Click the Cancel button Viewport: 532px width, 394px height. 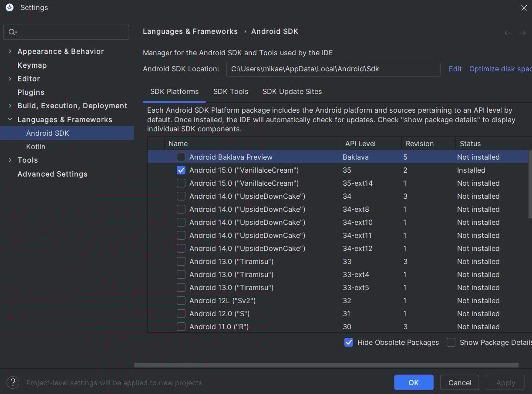460,383
